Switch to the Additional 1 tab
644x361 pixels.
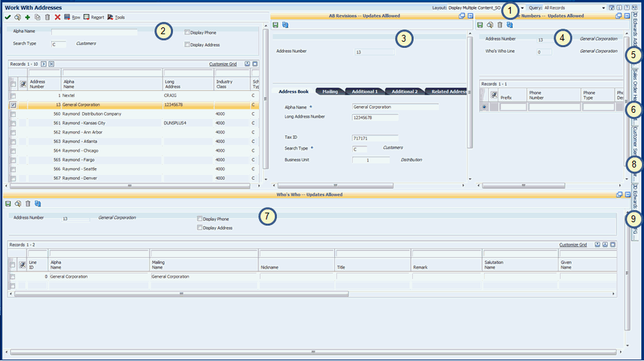[x=364, y=91]
